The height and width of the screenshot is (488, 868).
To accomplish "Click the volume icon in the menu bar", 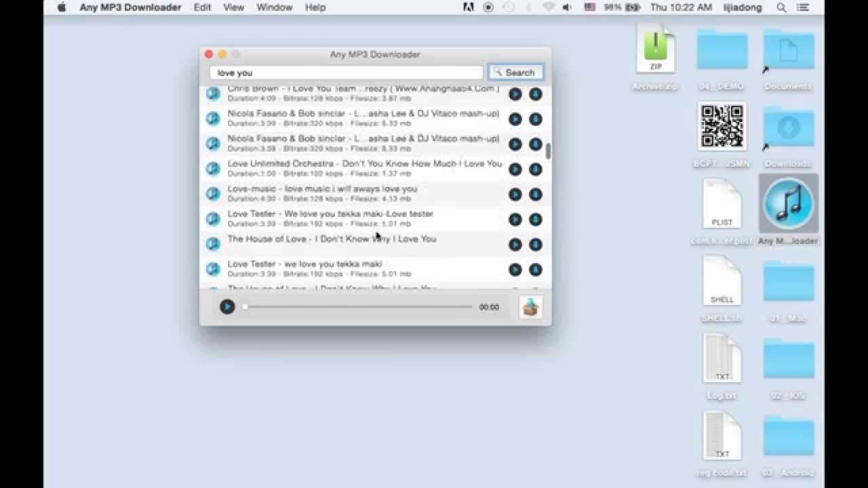I will coord(567,7).
